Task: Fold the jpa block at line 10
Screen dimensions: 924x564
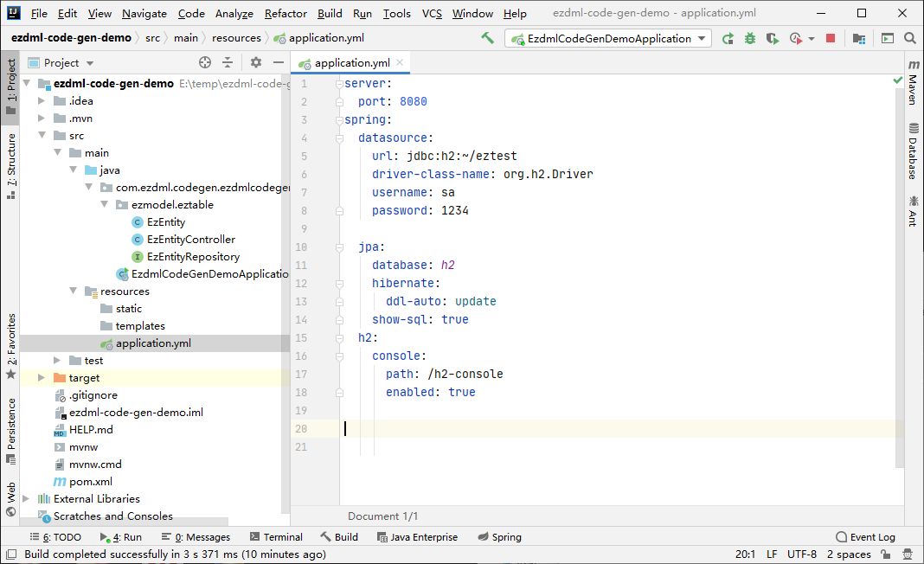Action: point(339,247)
